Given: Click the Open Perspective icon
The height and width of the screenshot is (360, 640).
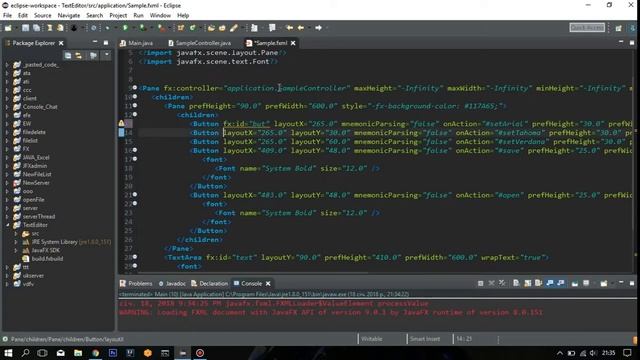Looking at the screenshot, I should pyautogui.click(x=619, y=28).
